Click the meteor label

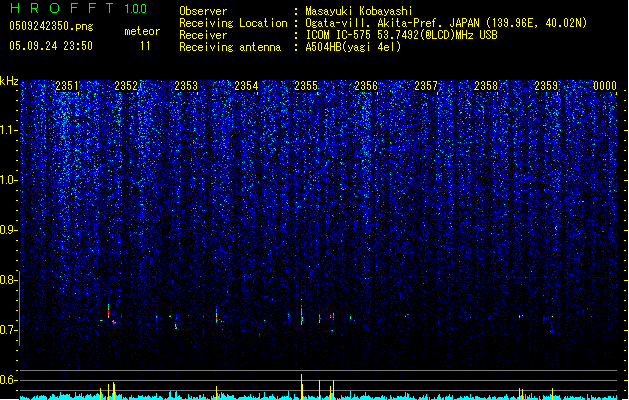click(x=142, y=31)
